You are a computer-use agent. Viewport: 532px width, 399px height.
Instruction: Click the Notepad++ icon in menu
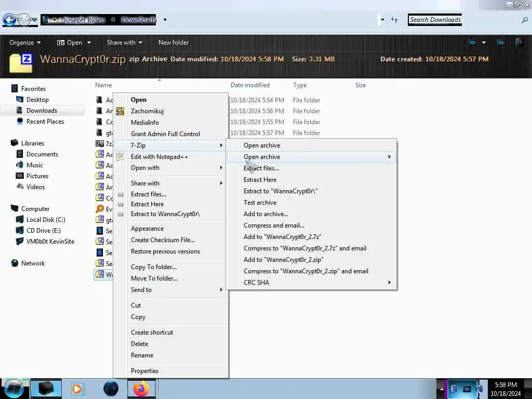pos(120,157)
